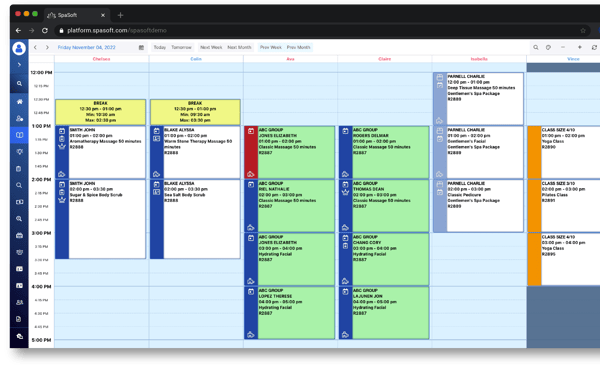This screenshot has height=365, width=600.
Task: Open the document report icon in sidebar
Action: click(19, 319)
